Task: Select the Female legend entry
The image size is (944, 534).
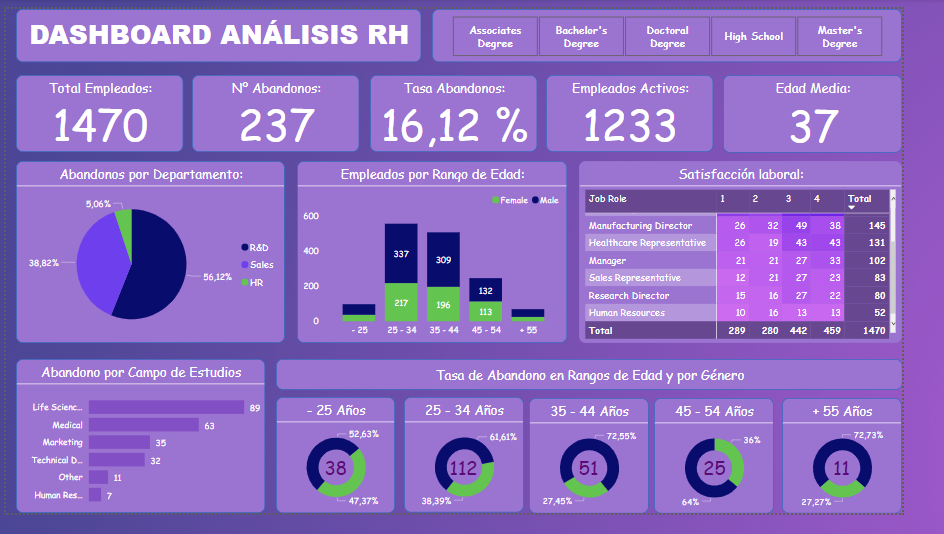Action: pyautogui.click(x=510, y=200)
